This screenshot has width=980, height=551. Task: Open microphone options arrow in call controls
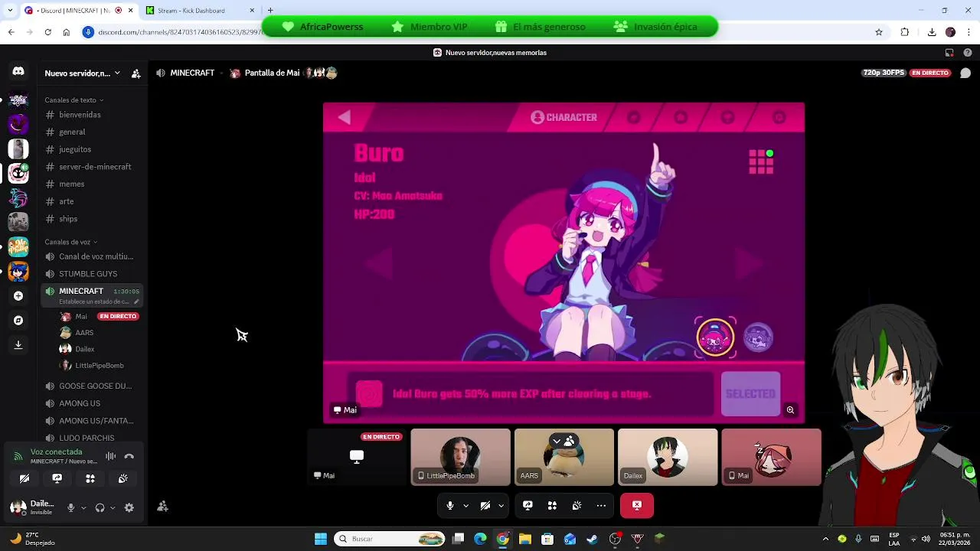(x=465, y=505)
